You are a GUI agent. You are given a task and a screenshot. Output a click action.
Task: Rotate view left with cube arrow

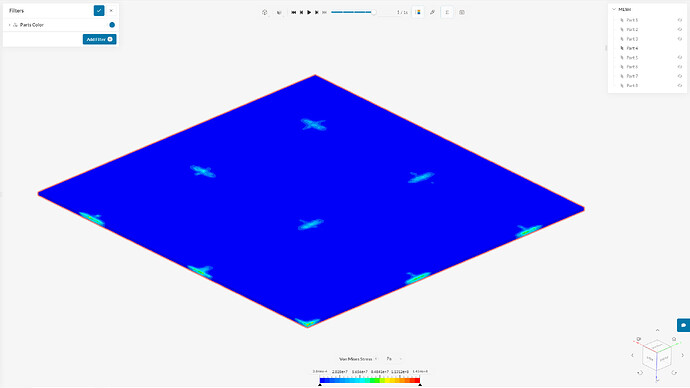632,355
